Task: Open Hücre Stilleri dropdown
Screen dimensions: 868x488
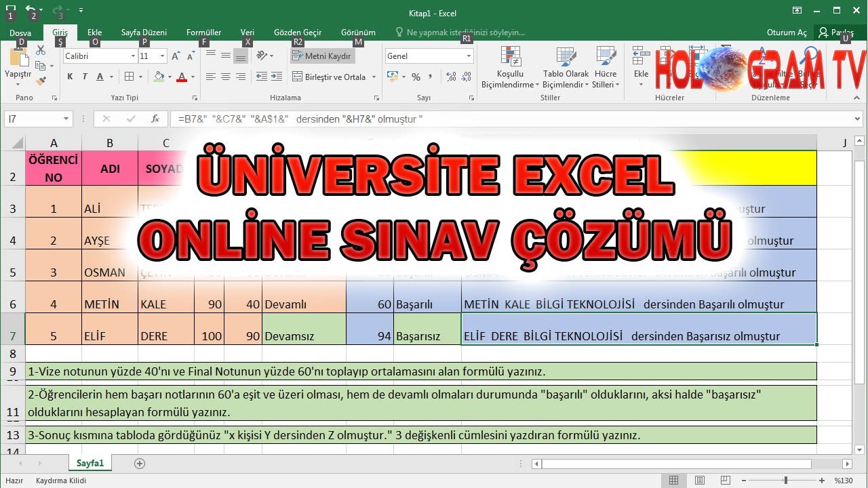Action: (606, 67)
